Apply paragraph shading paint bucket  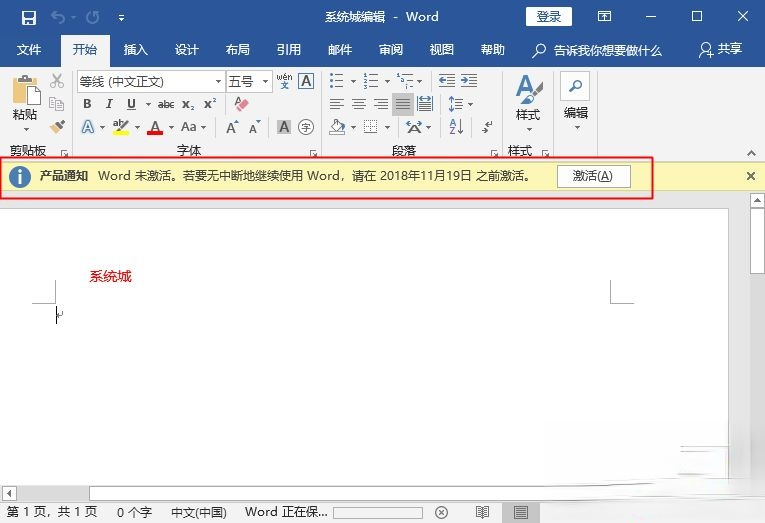tap(337, 127)
